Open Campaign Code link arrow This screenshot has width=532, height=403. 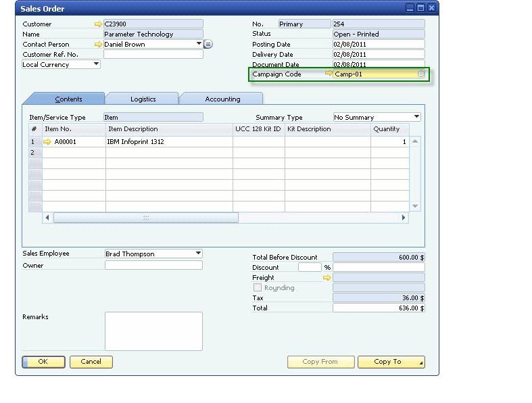(x=329, y=73)
